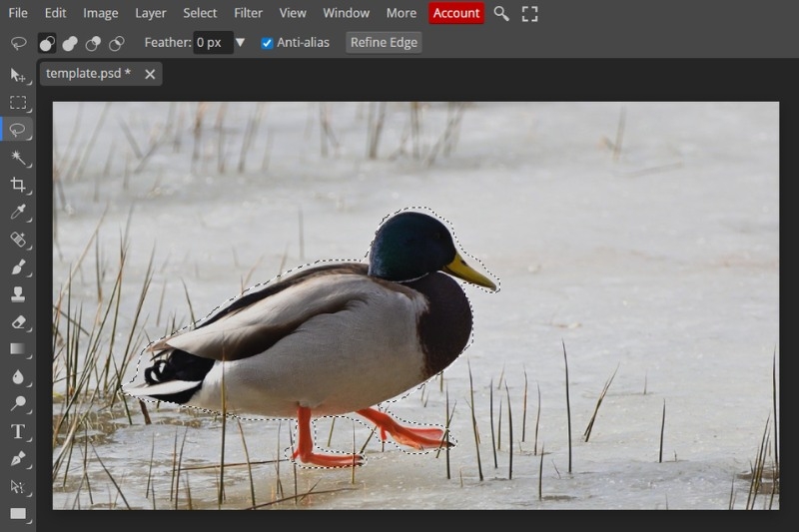Click the Refine Edge button

384,43
